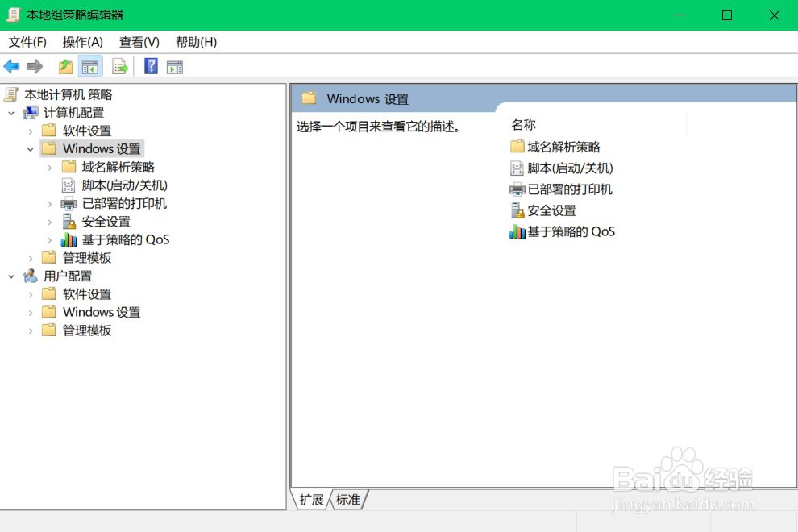This screenshot has width=798, height=532.
Task: Select 基于策略的 QoS in the right pane
Action: 569,231
